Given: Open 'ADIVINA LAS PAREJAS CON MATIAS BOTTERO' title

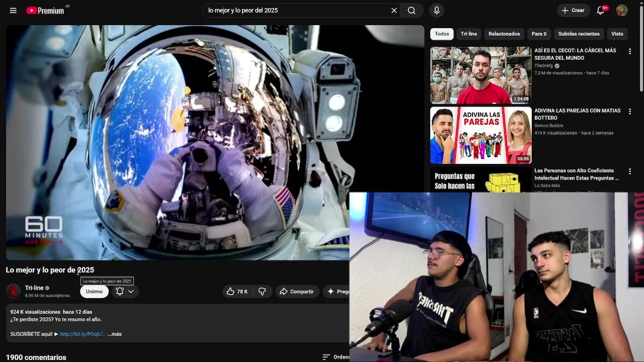Looking at the screenshot, I should (x=577, y=114).
